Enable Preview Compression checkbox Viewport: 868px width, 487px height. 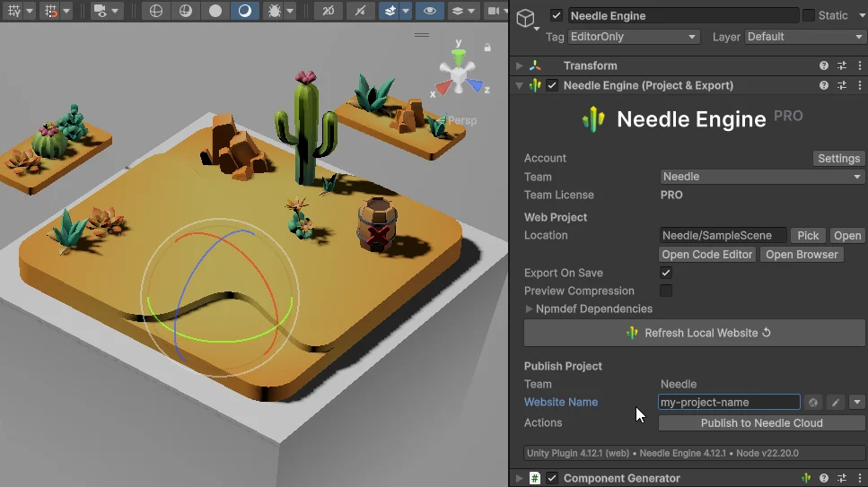pos(665,291)
